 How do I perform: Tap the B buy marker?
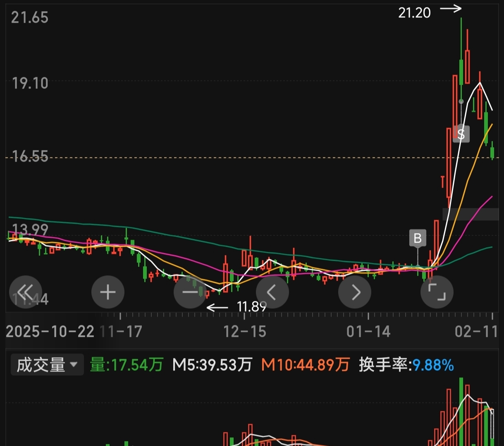(x=418, y=238)
